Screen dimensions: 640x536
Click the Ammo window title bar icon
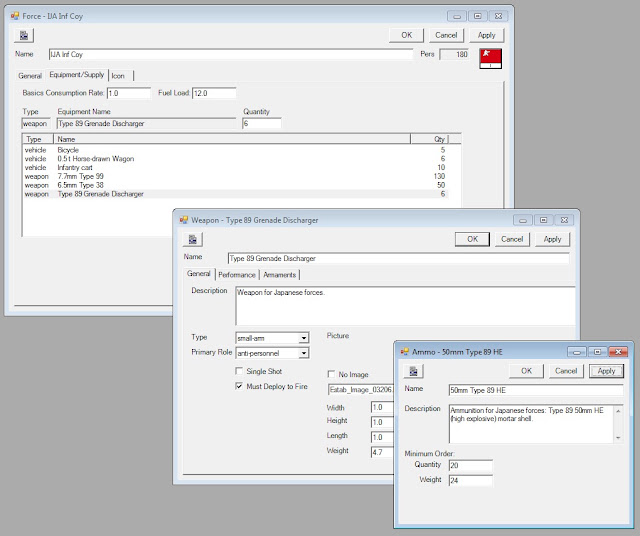(405, 351)
